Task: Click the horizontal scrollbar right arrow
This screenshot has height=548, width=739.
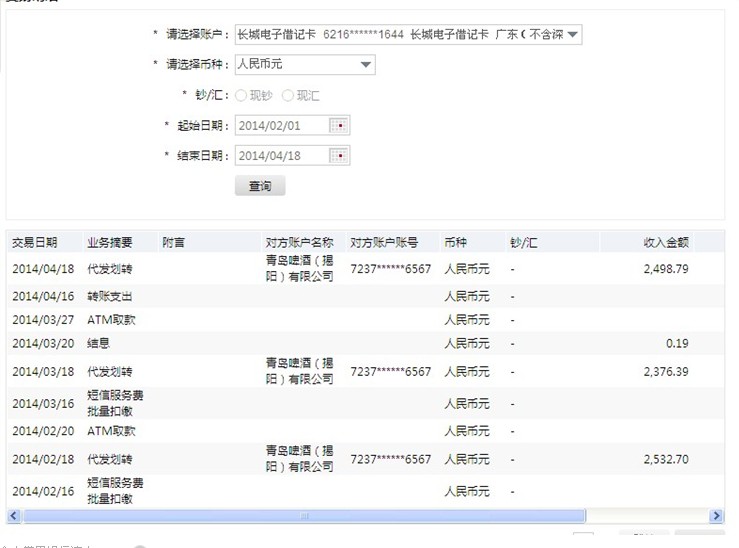Action: point(716,515)
